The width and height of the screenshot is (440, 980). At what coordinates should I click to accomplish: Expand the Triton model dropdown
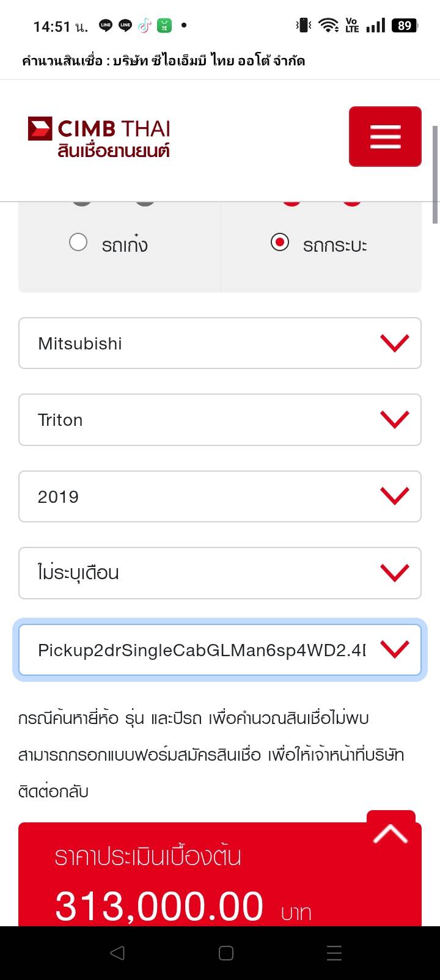pyautogui.click(x=220, y=420)
